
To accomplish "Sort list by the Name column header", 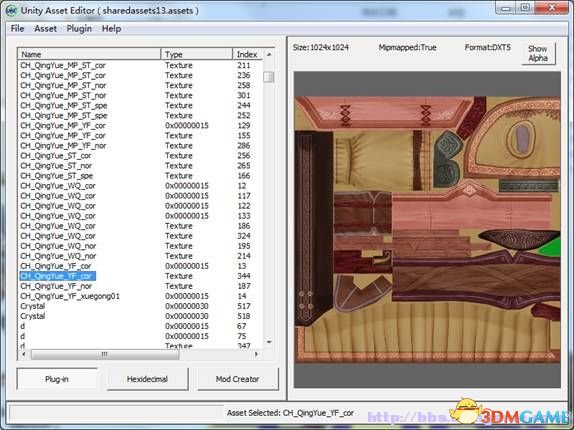I will [x=89, y=55].
